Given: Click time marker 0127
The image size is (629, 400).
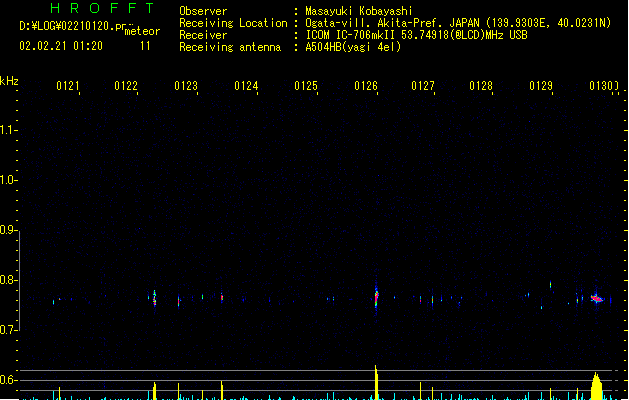Looking at the screenshot, I should 423,86.
